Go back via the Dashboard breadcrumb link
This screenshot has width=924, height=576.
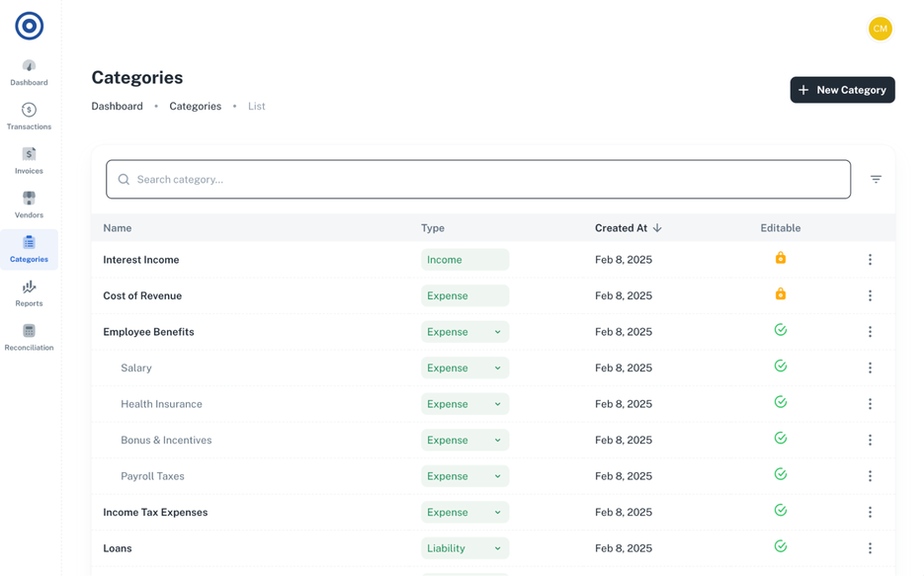[117, 106]
